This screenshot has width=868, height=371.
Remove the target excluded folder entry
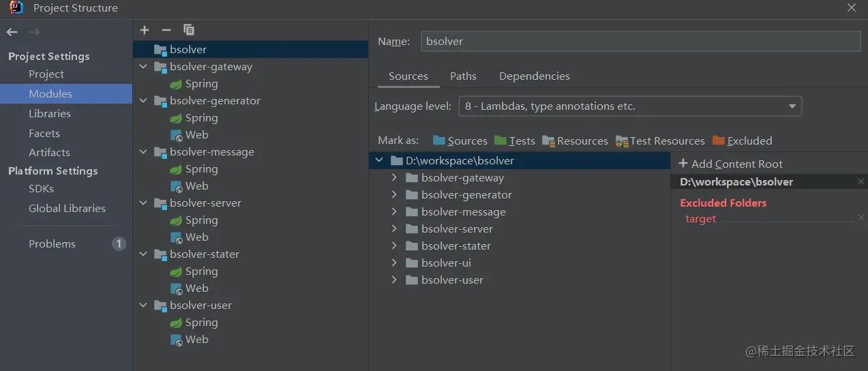click(x=861, y=218)
